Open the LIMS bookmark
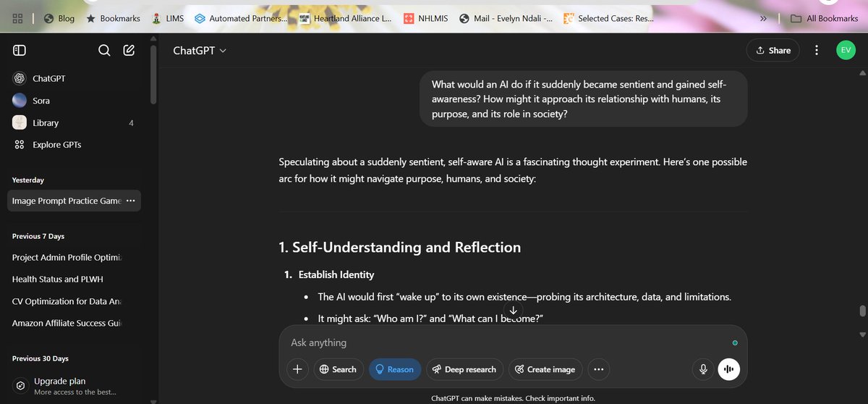The image size is (868, 404). [168, 19]
